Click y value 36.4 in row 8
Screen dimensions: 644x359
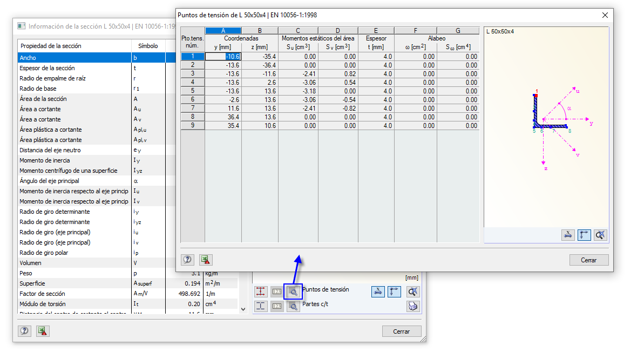223,117
